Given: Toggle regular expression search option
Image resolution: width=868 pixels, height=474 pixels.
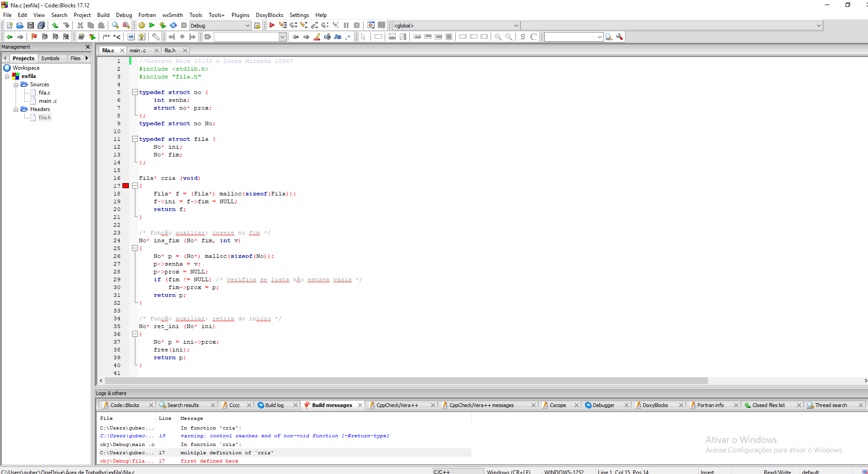Looking at the screenshot, I should [x=348, y=37].
